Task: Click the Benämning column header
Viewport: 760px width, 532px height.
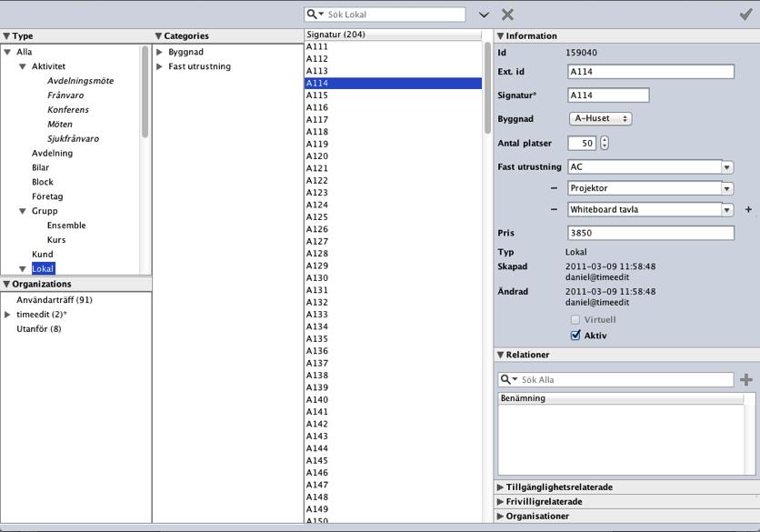Action: (621, 398)
